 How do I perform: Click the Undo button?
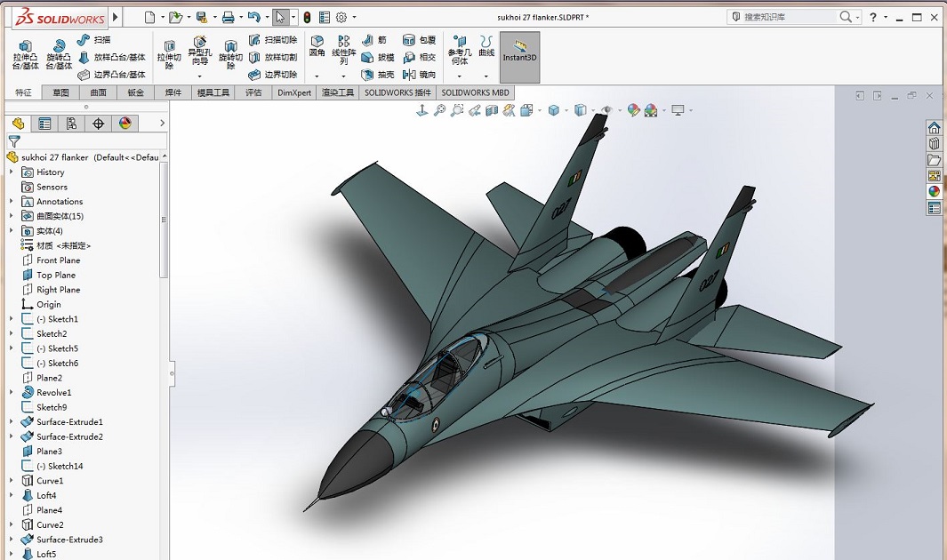253,18
